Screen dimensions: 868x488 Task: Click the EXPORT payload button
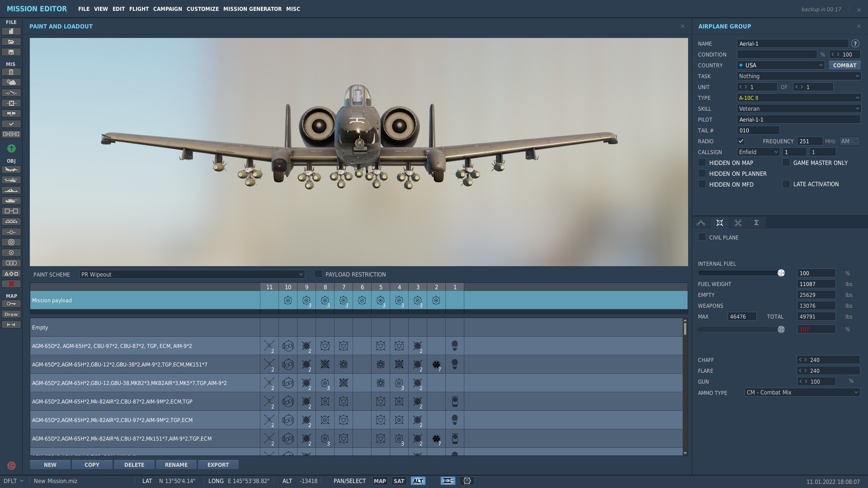point(218,465)
